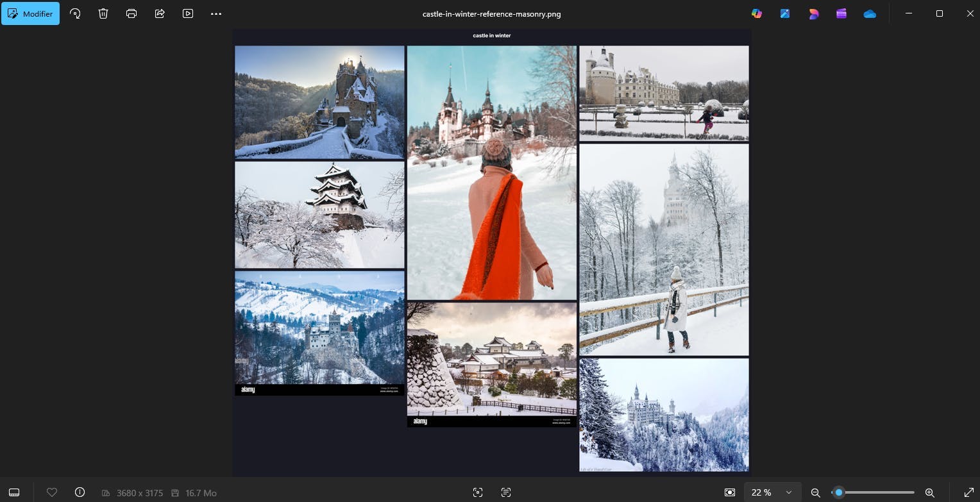
Task: Expand the 22 % zoom dropdown
Action: click(x=772, y=492)
